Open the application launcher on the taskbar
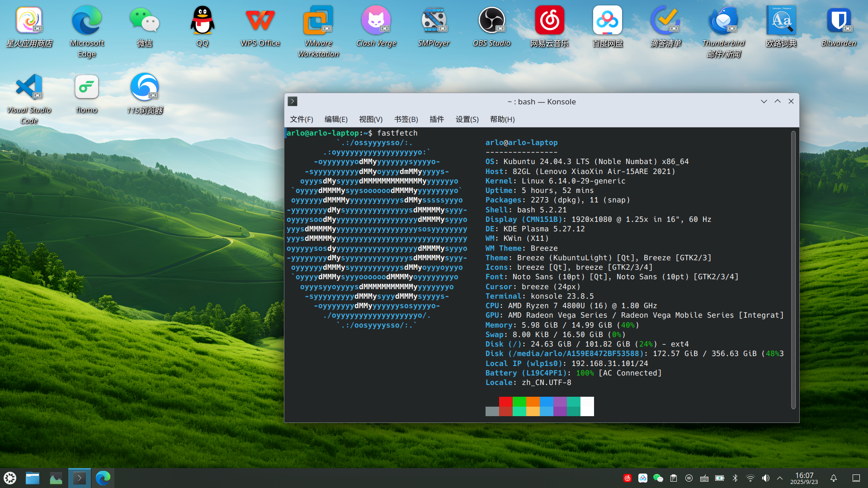The width and height of the screenshot is (868, 488). [10, 478]
